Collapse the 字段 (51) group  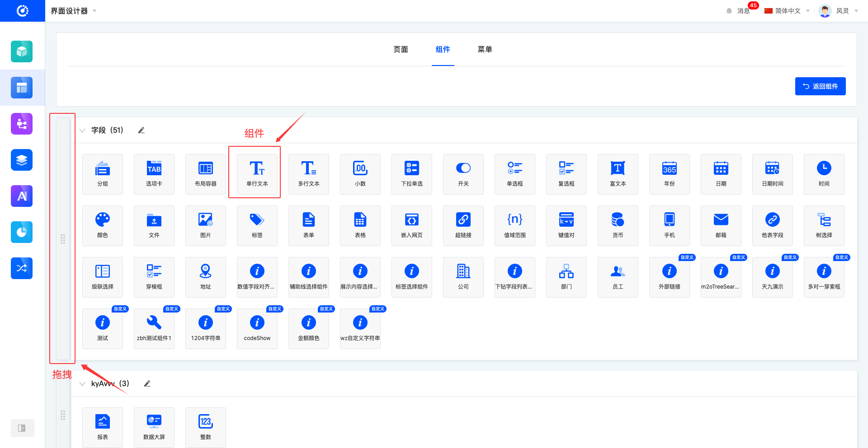tap(82, 131)
